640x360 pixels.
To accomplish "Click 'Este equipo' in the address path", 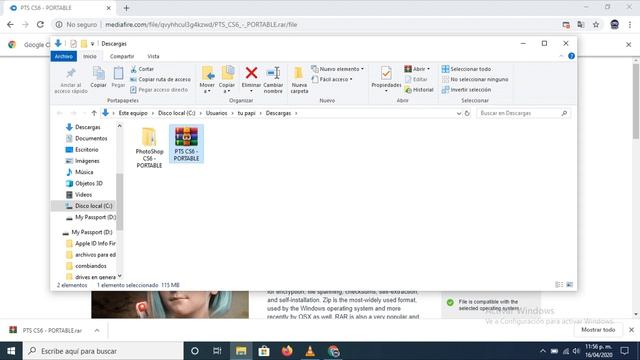I will (x=133, y=113).
